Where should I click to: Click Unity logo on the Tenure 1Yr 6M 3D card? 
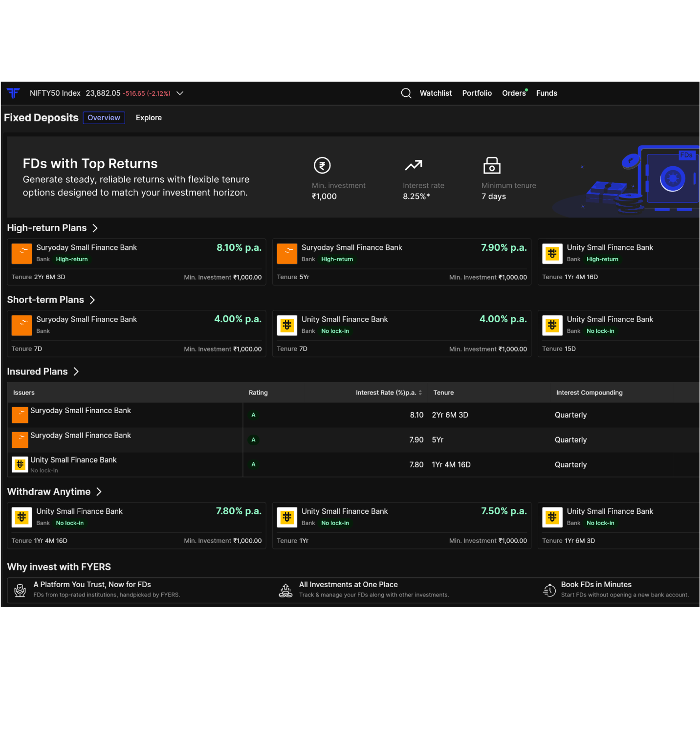(552, 517)
